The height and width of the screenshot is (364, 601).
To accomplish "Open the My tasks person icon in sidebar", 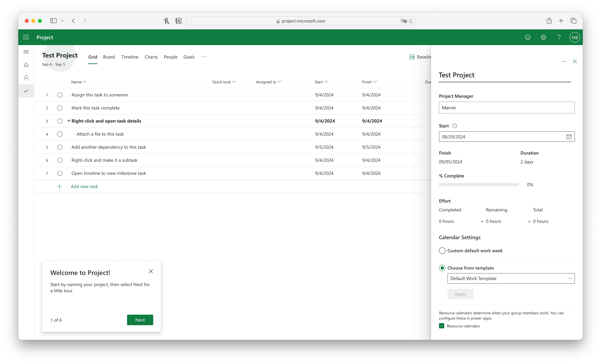I will click(26, 78).
